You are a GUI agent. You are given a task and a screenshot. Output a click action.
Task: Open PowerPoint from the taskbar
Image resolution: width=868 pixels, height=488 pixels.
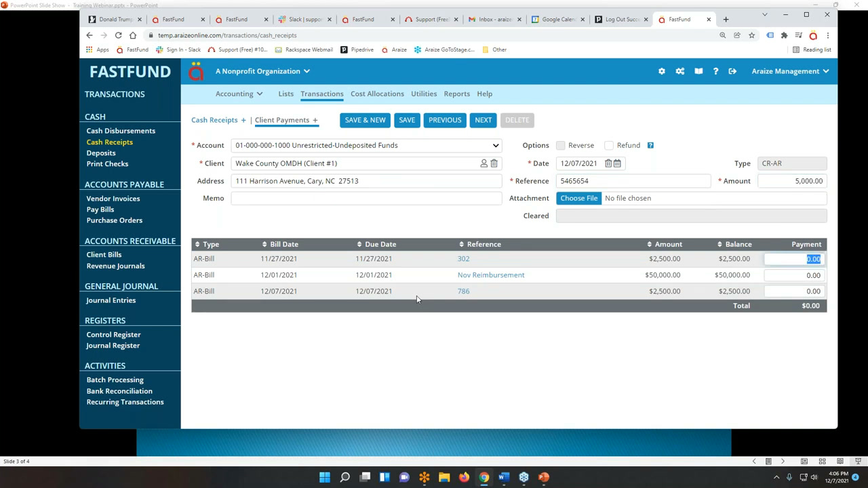tap(543, 477)
